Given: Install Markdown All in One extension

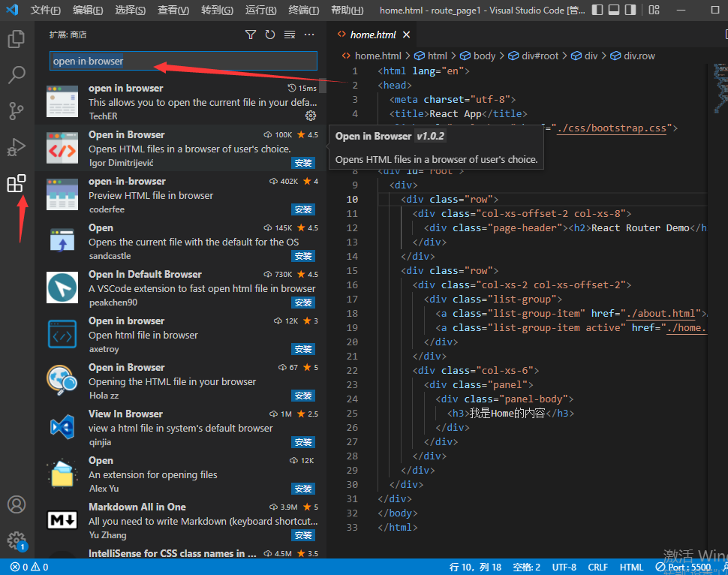Looking at the screenshot, I should pos(303,535).
